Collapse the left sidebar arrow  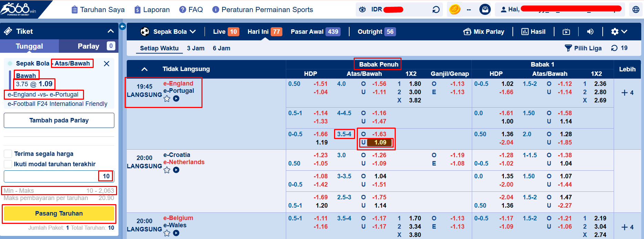(122, 26)
